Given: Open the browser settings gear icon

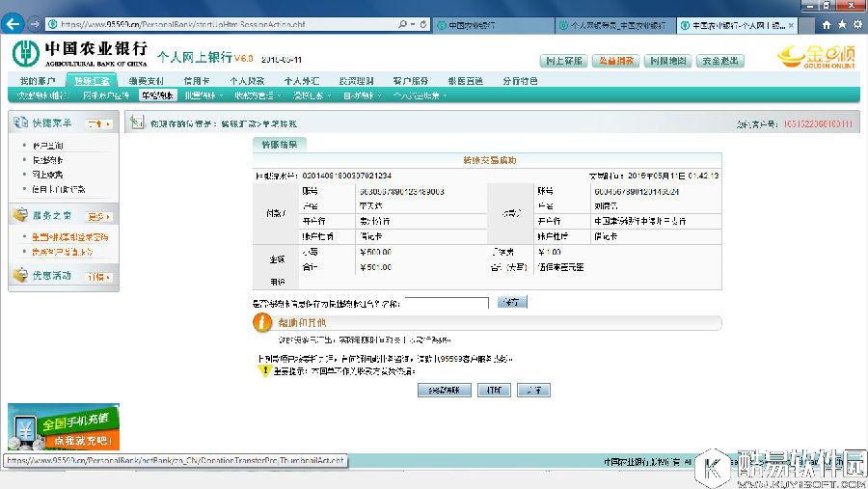Looking at the screenshot, I should [x=857, y=24].
